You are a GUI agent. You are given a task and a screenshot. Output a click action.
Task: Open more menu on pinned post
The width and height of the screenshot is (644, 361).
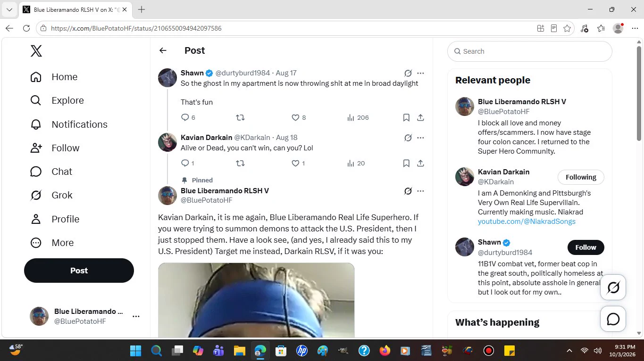coord(421,191)
